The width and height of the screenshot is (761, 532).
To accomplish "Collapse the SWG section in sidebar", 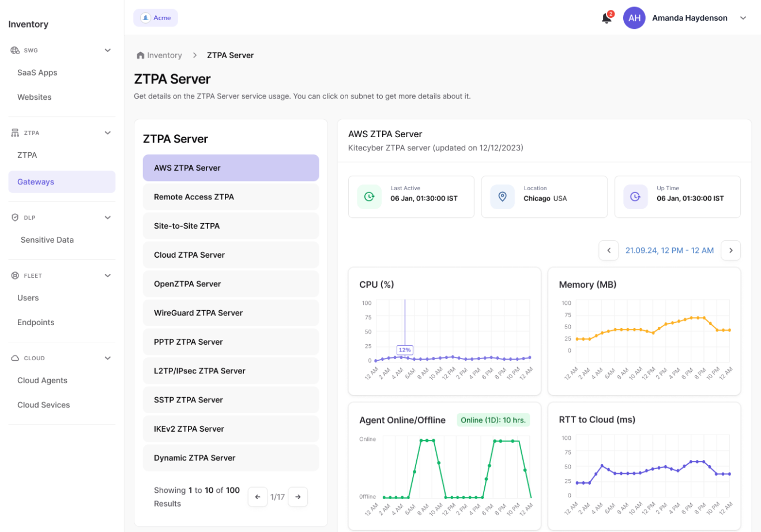I will click(x=107, y=50).
